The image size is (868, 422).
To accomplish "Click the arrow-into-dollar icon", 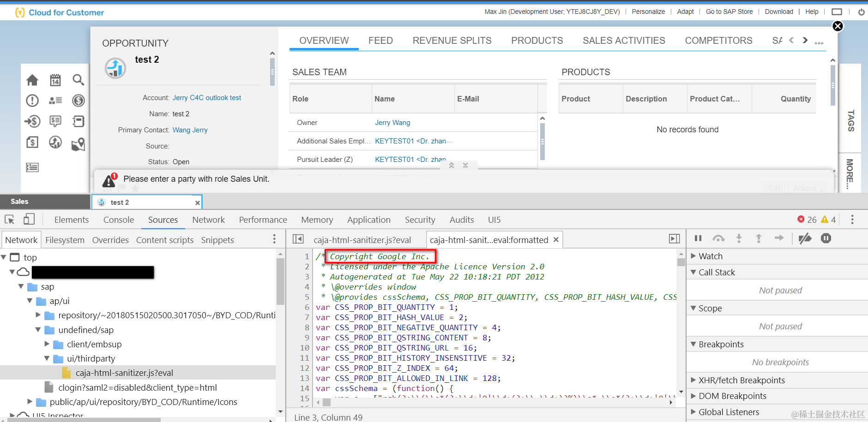I will (32, 121).
